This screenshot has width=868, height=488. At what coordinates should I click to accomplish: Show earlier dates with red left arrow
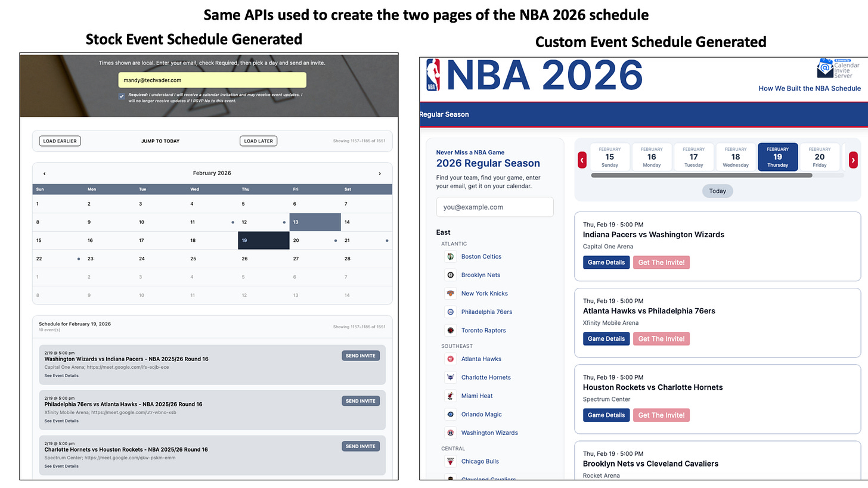point(582,160)
